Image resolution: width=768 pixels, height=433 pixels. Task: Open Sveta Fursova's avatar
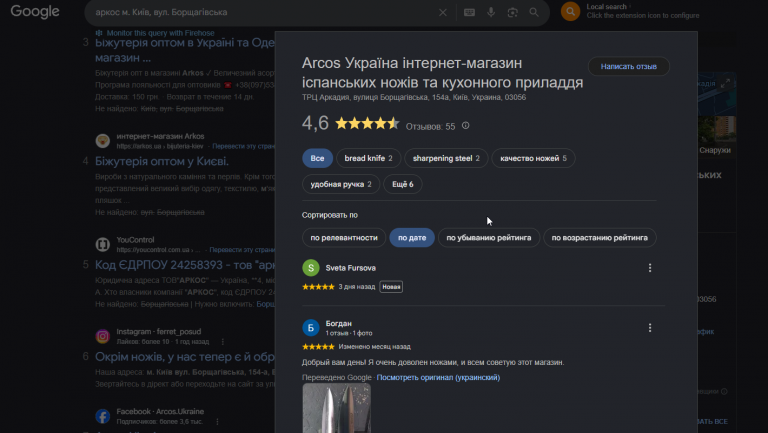311,268
